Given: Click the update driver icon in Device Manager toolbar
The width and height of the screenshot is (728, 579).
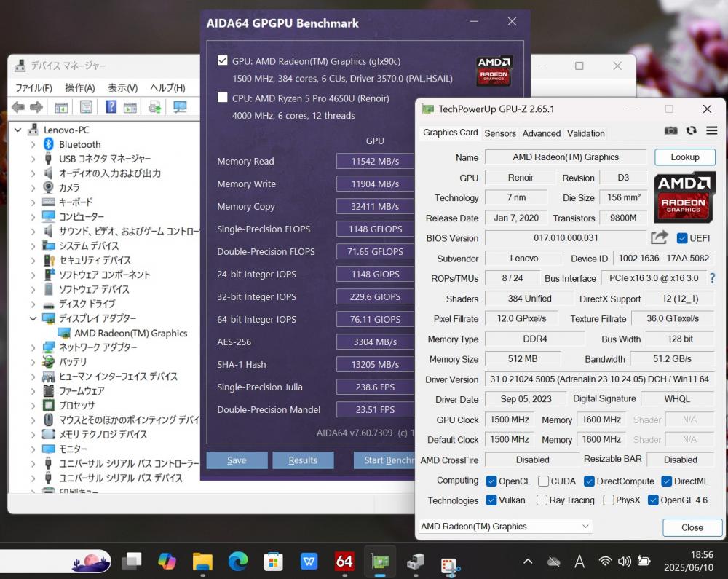Looking at the screenshot, I should [x=154, y=107].
